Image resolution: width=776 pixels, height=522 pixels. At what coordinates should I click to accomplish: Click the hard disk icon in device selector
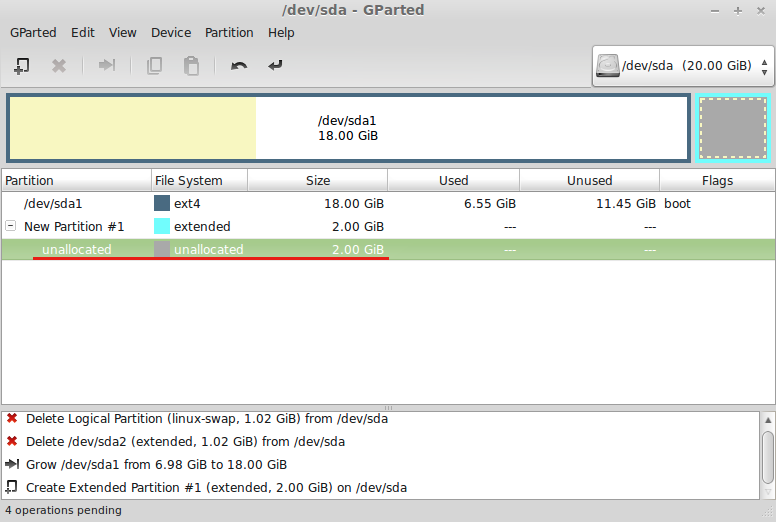point(608,66)
